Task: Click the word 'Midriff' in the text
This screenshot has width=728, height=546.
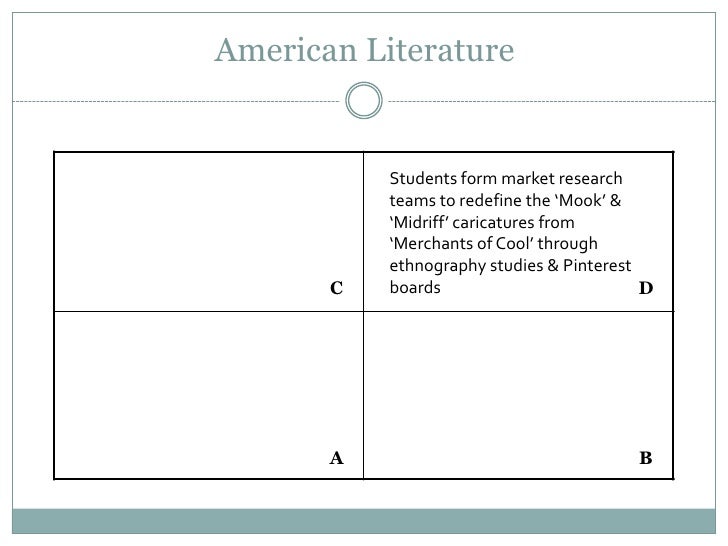Action: [419, 222]
